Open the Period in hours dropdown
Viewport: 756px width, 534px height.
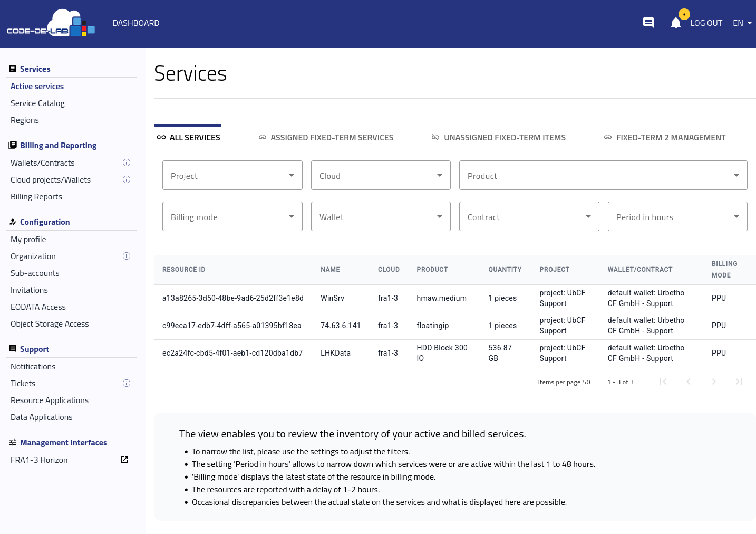(x=677, y=216)
